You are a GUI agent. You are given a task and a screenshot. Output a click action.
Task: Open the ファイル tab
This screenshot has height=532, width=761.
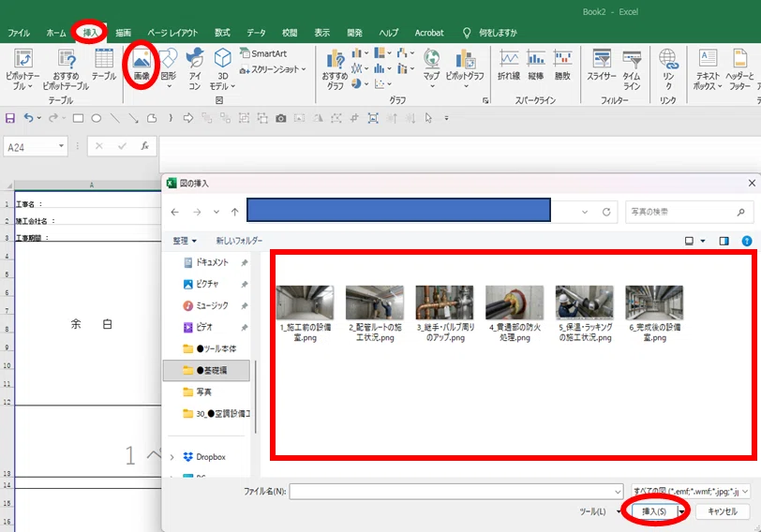click(19, 33)
